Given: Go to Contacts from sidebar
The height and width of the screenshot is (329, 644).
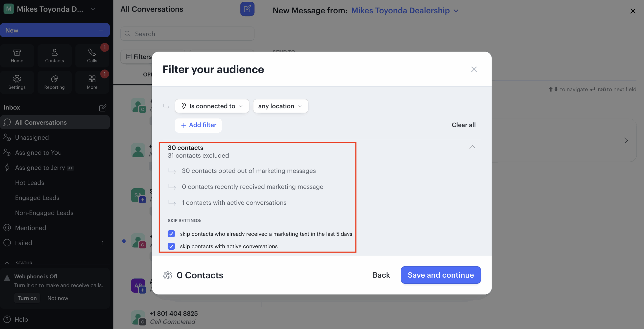Looking at the screenshot, I should pos(54,56).
